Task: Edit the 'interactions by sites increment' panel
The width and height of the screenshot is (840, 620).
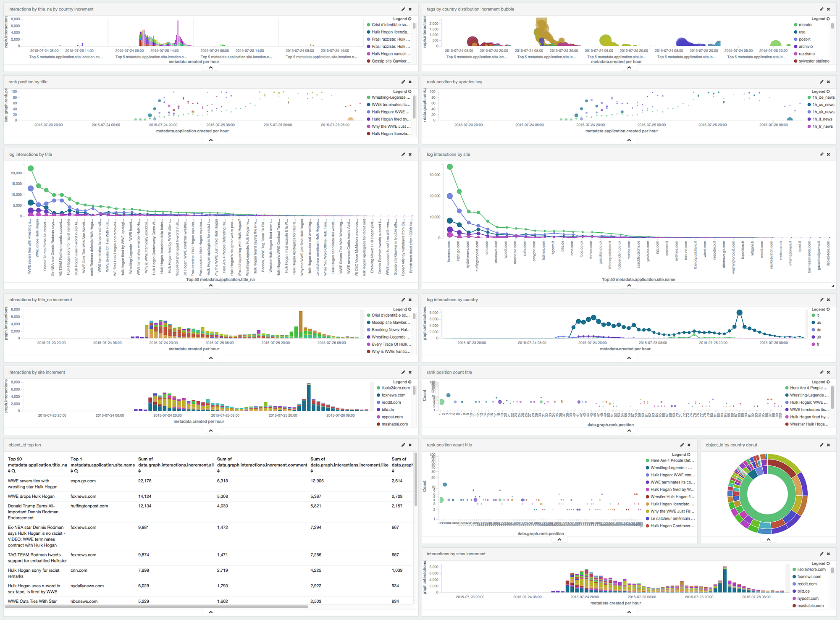Action: (822, 554)
